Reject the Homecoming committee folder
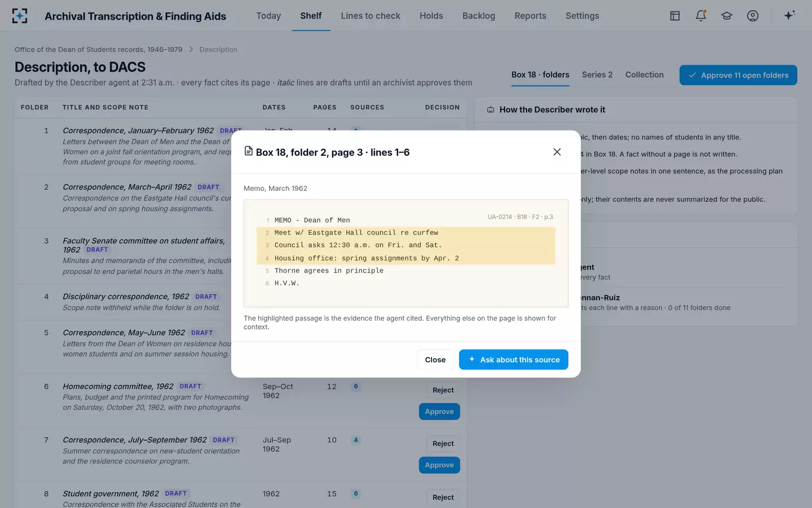This screenshot has height=508, width=812. click(x=443, y=390)
